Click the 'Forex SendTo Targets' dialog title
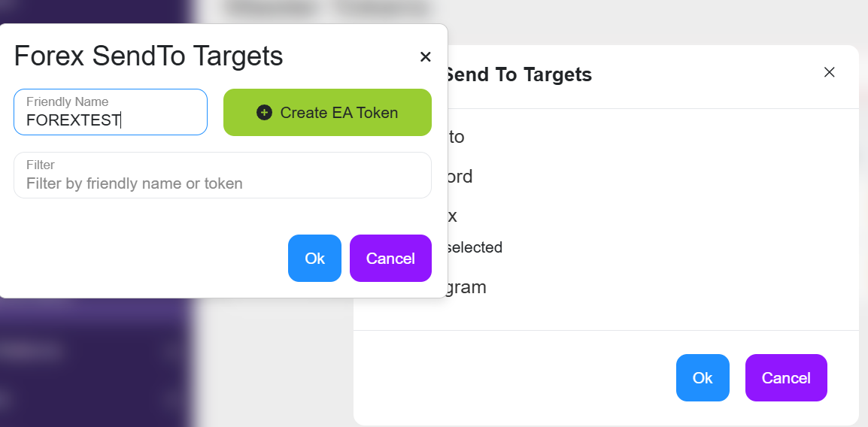 [x=148, y=56]
